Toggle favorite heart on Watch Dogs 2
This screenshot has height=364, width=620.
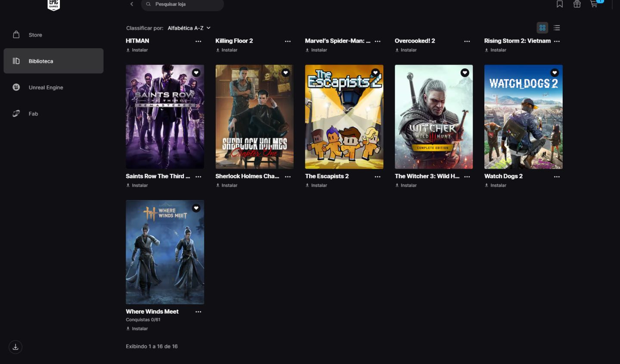(x=555, y=73)
